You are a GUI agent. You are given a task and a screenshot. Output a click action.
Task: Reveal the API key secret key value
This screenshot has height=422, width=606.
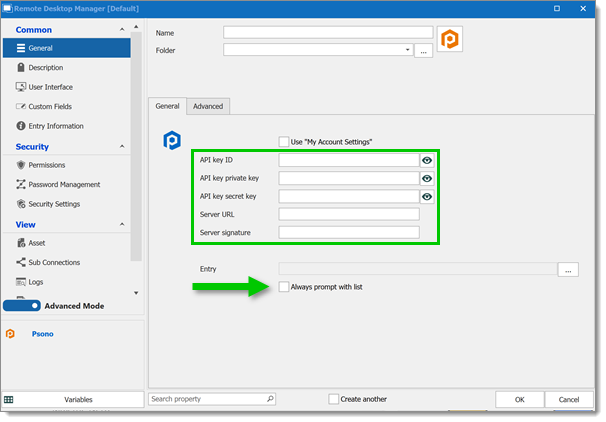[x=427, y=197]
